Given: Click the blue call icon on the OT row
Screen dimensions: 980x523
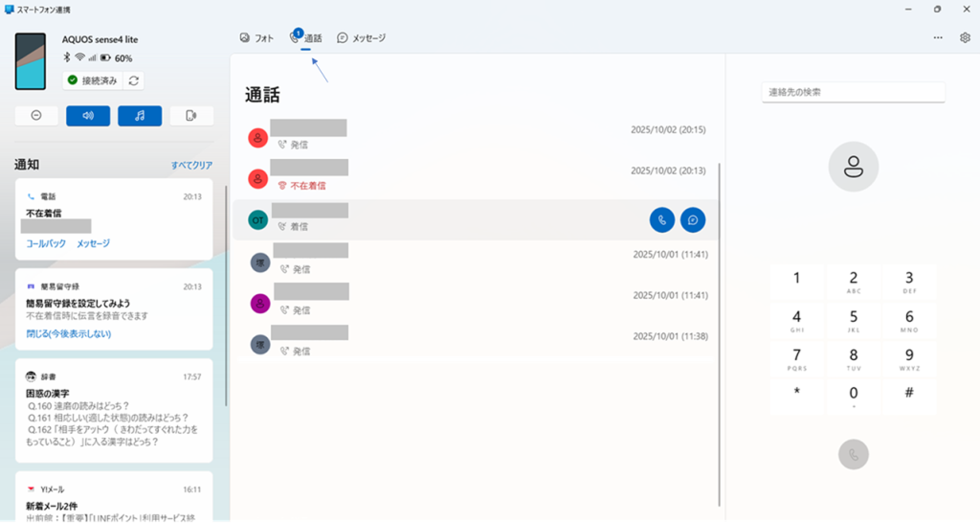Looking at the screenshot, I should (661, 220).
